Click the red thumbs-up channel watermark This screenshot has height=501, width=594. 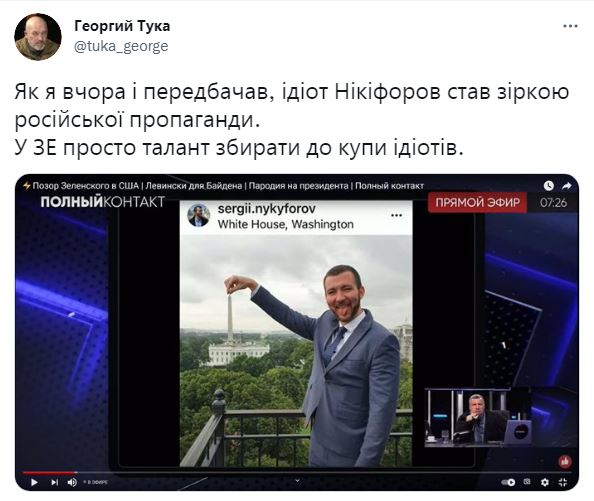pyautogui.click(x=565, y=461)
